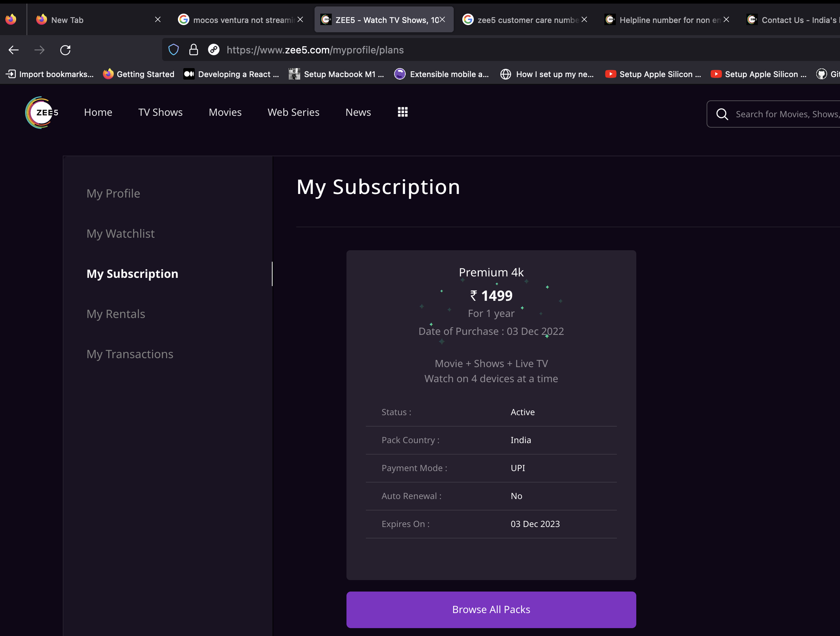Click the ZEE5 logo
The image size is (840, 636).
tap(41, 113)
